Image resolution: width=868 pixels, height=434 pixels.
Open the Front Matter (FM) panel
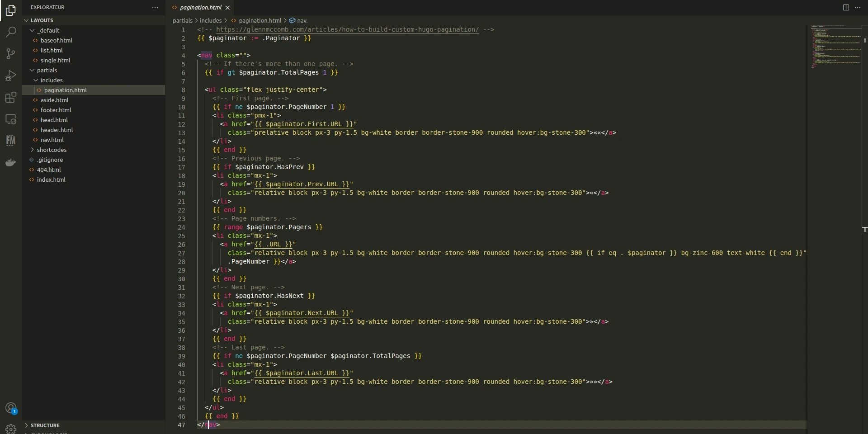click(11, 141)
